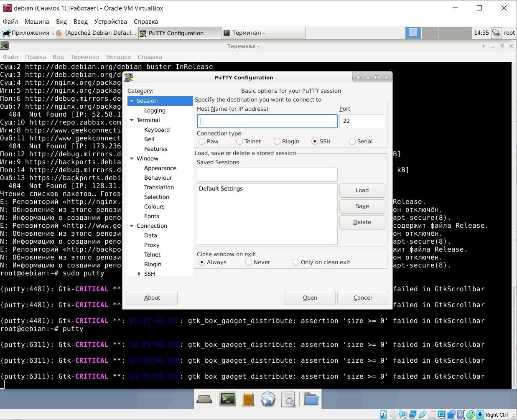Open the Файл menu in the terminal window
This screenshot has height=420, width=517.
click(10, 57)
